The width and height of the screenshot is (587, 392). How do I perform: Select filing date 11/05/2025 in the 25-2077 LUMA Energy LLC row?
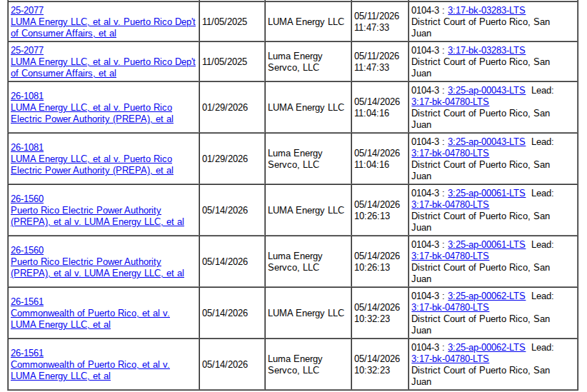225,21
